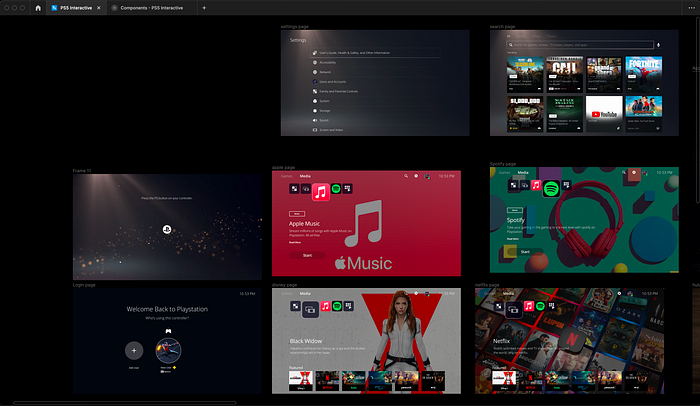The image size is (700, 406).
Task: Select the Sound row in settings page
Action: [x=375, y=120]
